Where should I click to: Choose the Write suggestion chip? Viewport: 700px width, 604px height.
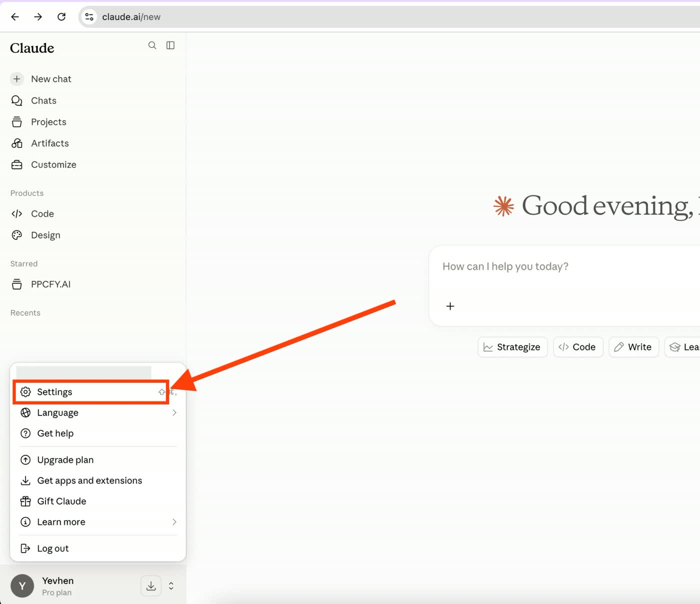(x=633, y=347)
